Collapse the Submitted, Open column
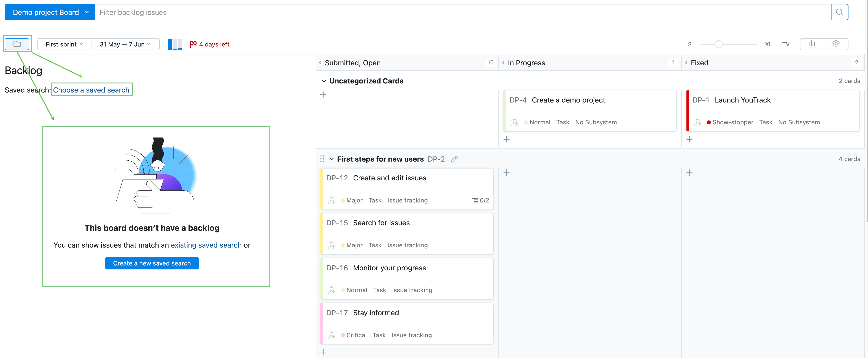Viewport: 868px width, 358px height. click(x=320, y=63)
